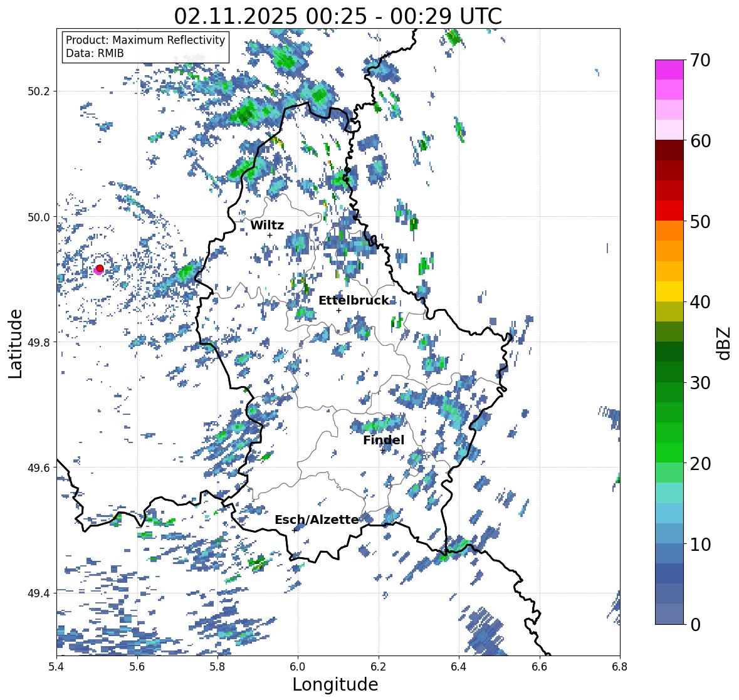Click the 'Data: RMIB' legend text

click(x=95, y=53)
